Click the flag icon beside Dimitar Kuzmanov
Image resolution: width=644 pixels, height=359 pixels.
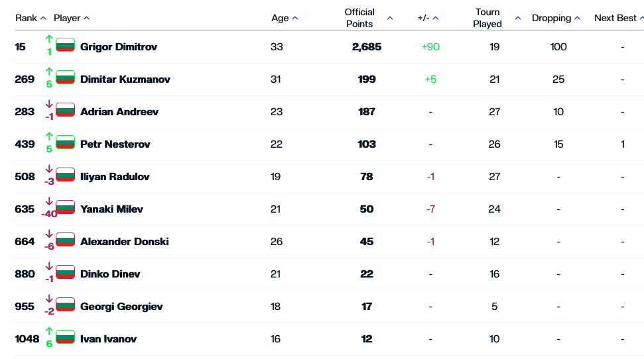[x=65, y=78]
